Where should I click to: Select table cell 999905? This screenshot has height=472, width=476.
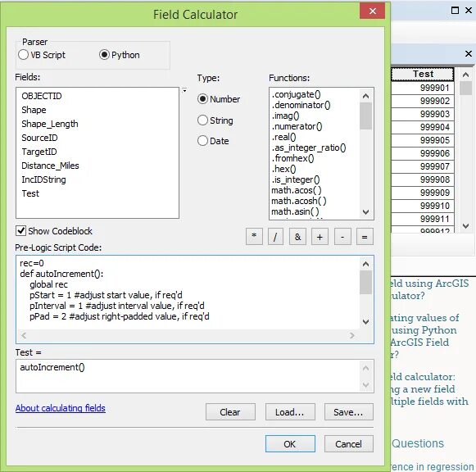coord(423,140)
